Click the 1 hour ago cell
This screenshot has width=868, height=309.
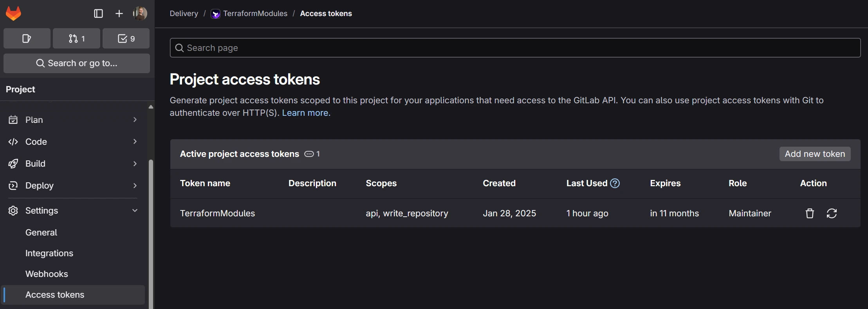[587, 213]
